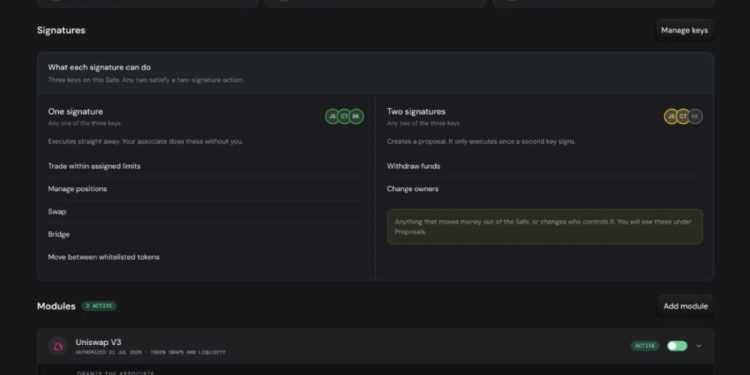Expand the Uniswap V3 module chevron
The width and height of the screenshot is (750, 375).
tap(699, 346)
